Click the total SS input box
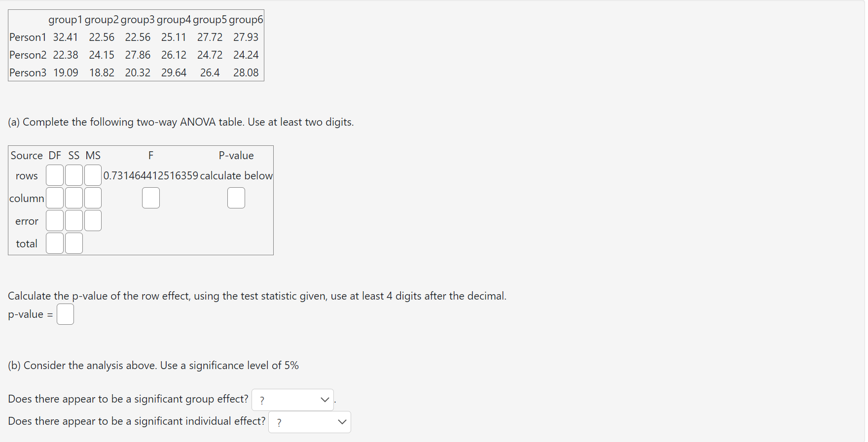Screen dimensions: 868x442 tap(73, 243)
